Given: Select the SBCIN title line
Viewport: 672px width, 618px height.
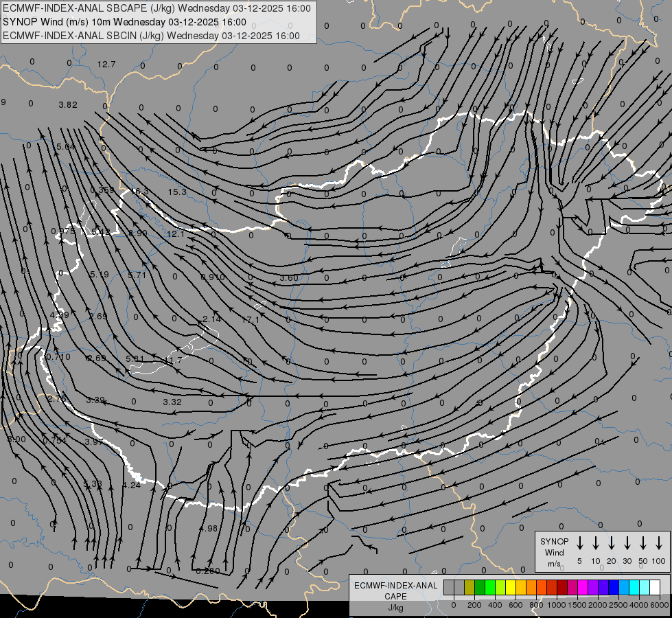Looking at the screenshot, I should point(151,36).
